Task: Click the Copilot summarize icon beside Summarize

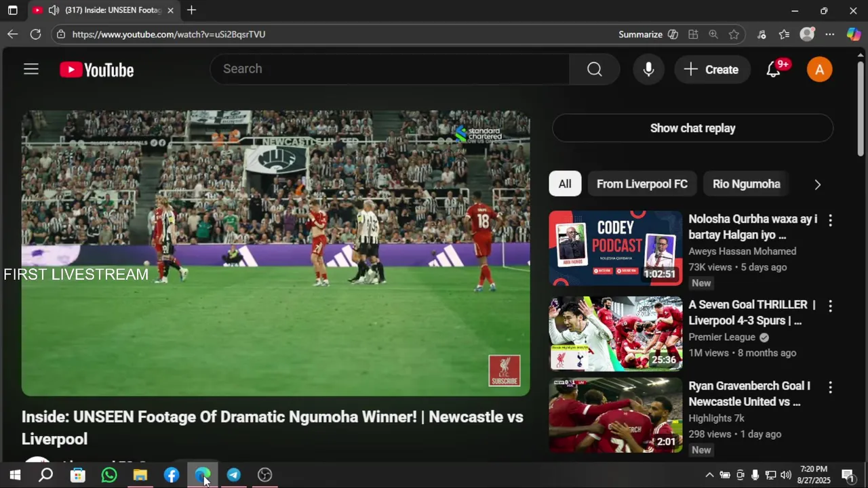Action: 673,34
